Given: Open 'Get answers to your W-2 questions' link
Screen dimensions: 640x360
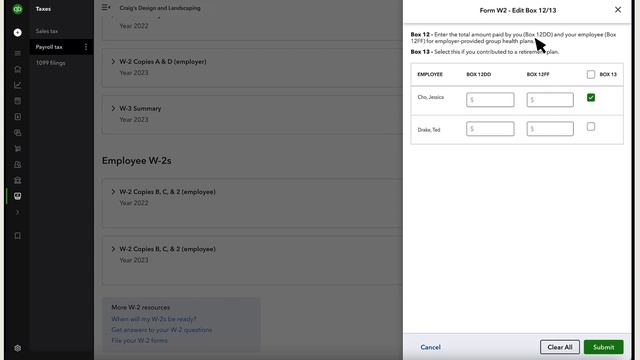Looking at the screenshot, I should 162,330.
